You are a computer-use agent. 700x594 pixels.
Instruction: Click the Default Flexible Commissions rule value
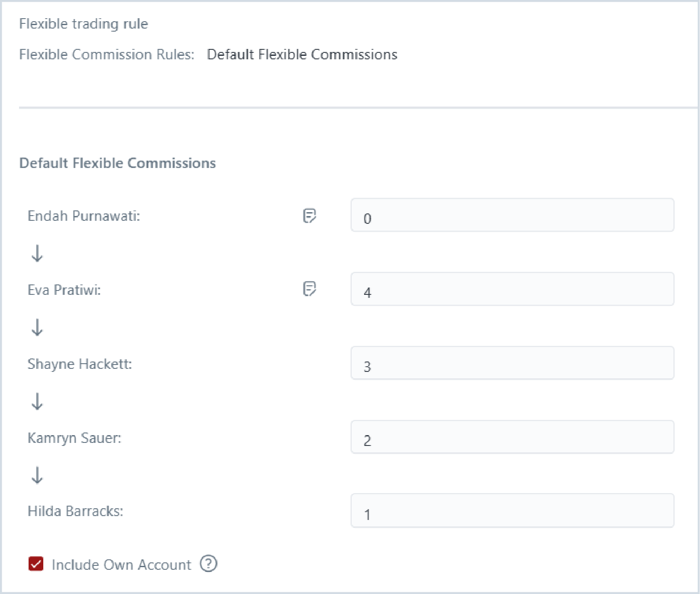302,55
